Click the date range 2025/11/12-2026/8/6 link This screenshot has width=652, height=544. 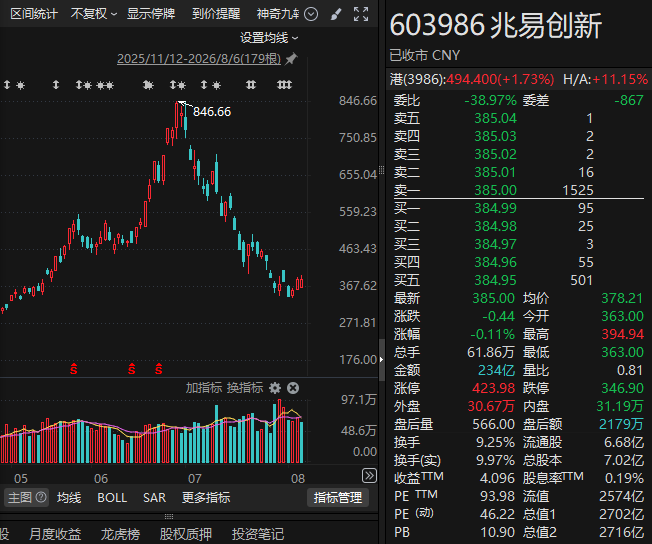point(199,59)
